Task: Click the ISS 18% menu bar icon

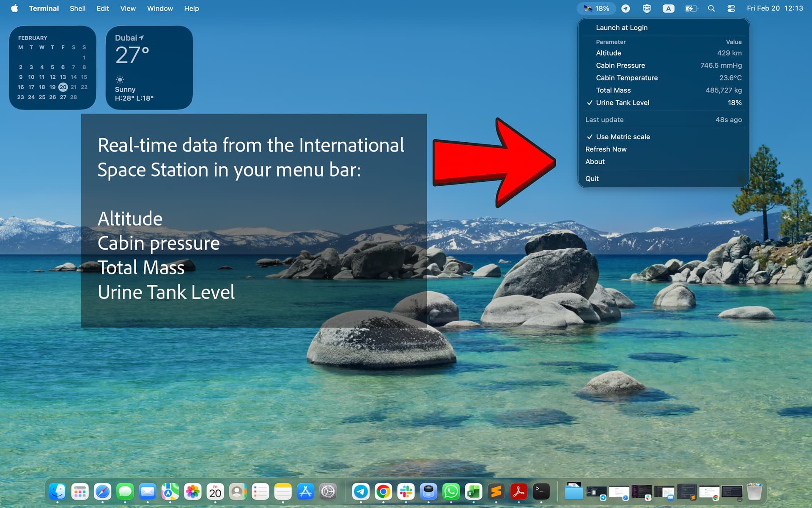Action: click(596, 8)
